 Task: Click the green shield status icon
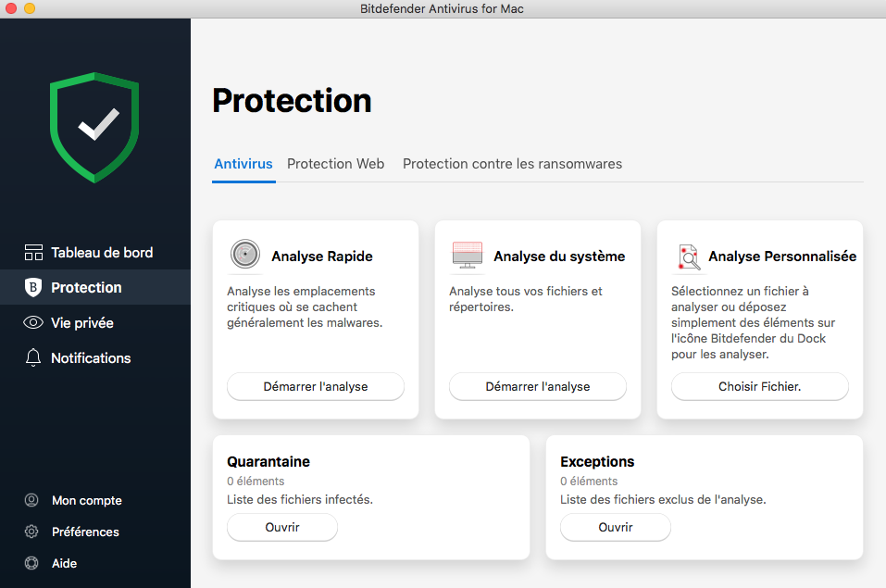point(94,127)
